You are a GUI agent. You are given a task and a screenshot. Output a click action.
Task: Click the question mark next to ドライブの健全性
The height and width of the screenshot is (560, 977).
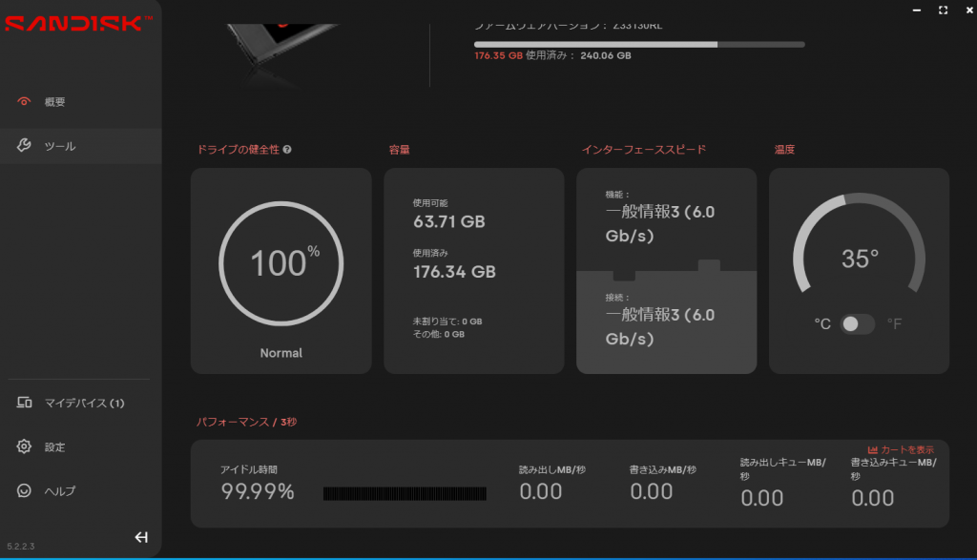coord(287,150)
